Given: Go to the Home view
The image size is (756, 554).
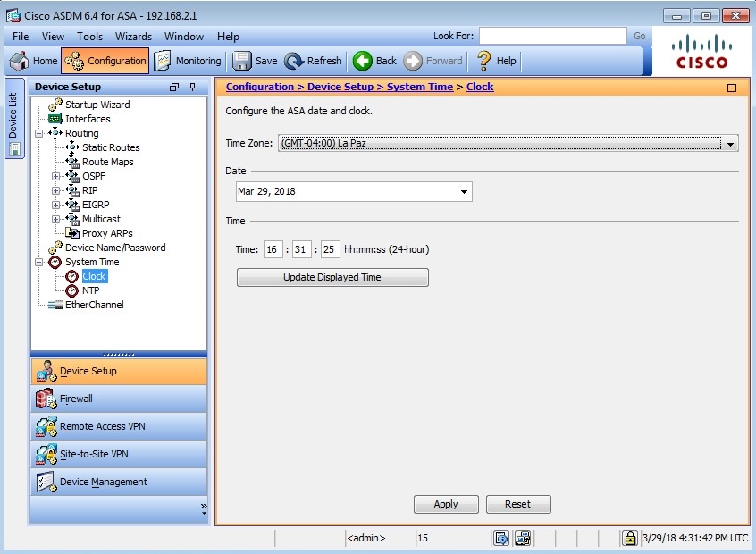Looking at the screenshot, I should tap(33, 61).
